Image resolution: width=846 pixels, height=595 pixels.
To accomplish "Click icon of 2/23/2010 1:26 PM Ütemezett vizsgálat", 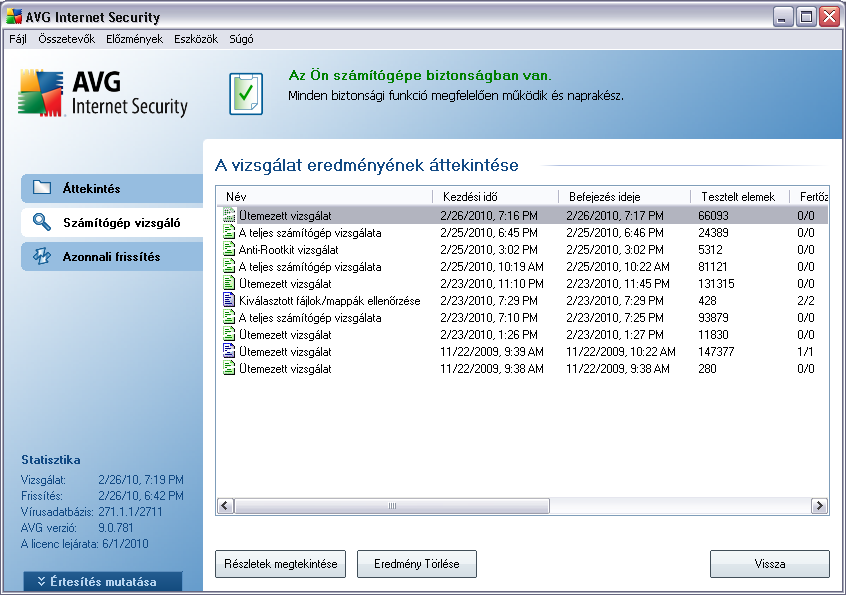I will pos(229,334).
